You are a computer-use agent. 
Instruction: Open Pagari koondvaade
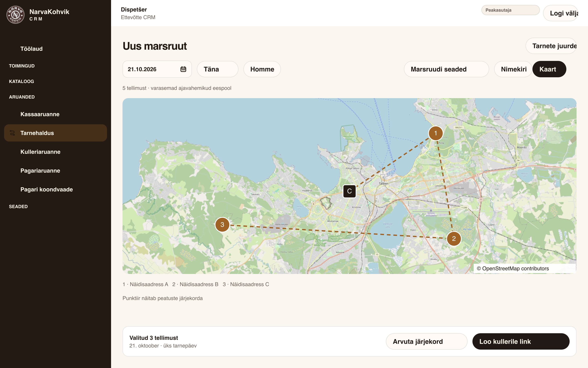pyautogui.click(x=55, y=189)
